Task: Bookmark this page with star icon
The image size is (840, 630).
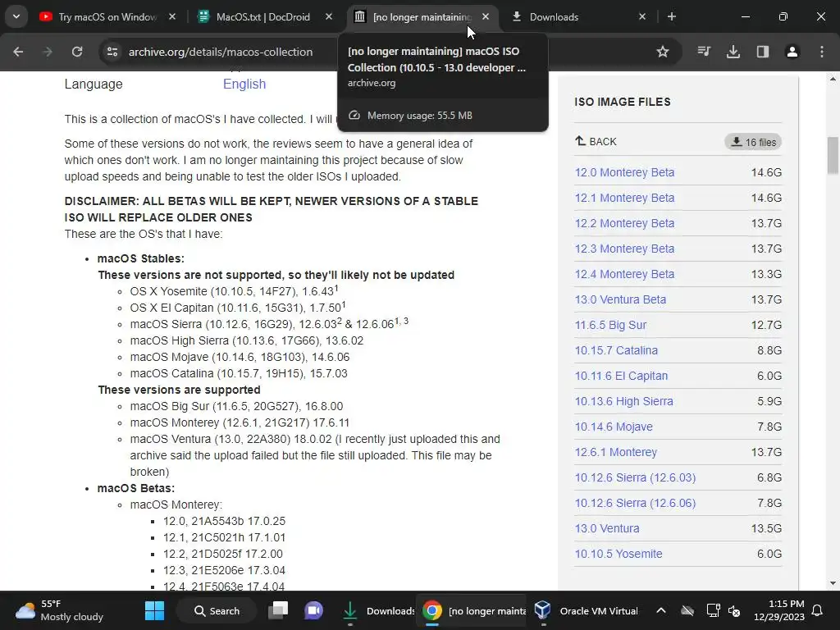Action: [x=663, y=52]
